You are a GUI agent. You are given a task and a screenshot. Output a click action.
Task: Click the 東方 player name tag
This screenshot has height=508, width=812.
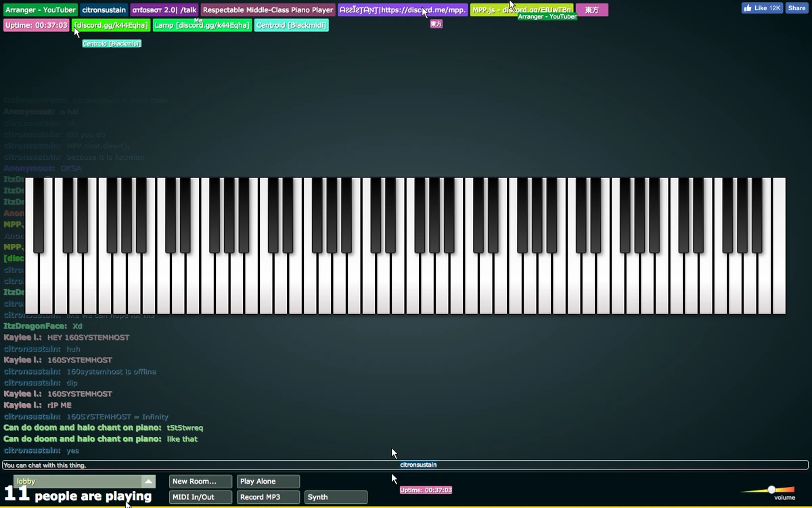click(593, 10)
